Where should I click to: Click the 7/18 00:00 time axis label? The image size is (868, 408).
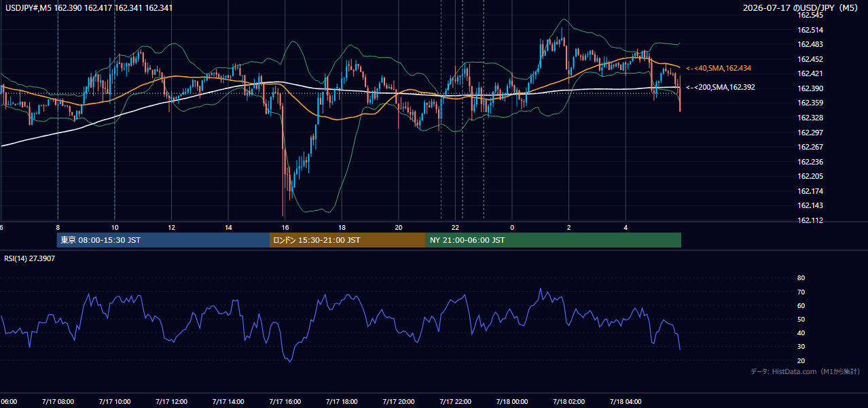pos(511,402)
